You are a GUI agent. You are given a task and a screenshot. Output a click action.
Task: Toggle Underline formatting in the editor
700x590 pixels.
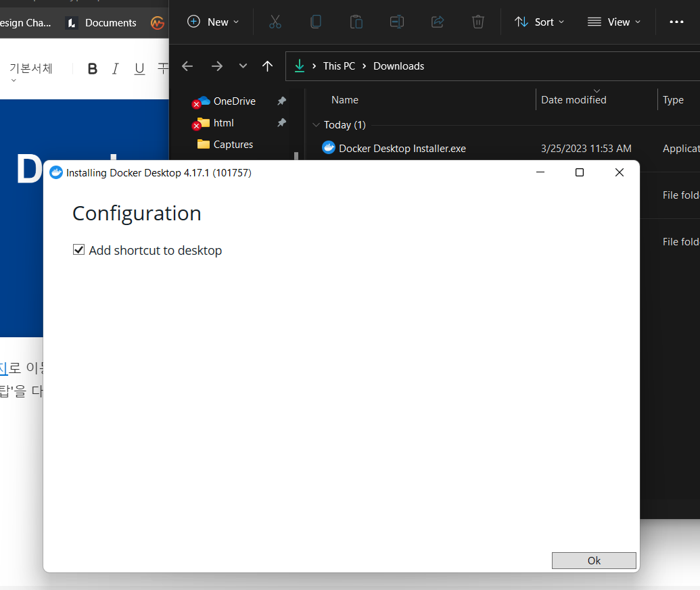(x=140, y=69)
